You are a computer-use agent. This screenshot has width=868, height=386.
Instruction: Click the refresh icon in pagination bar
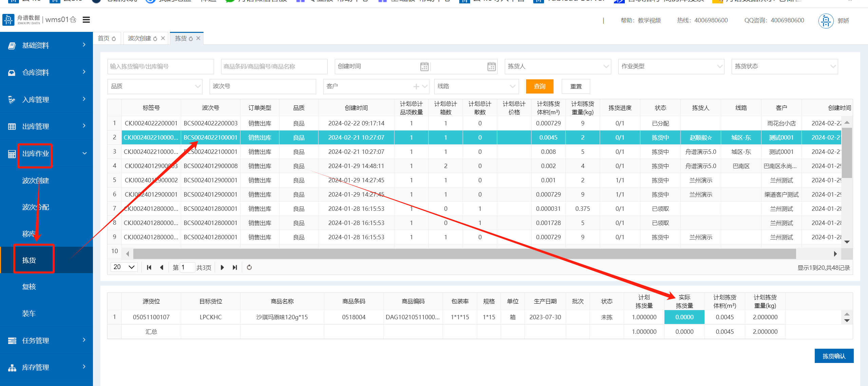[249, 267]
